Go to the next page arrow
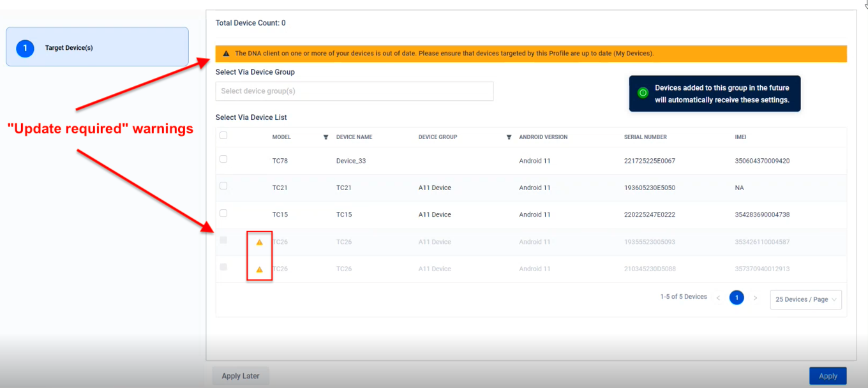 point(755,298)
